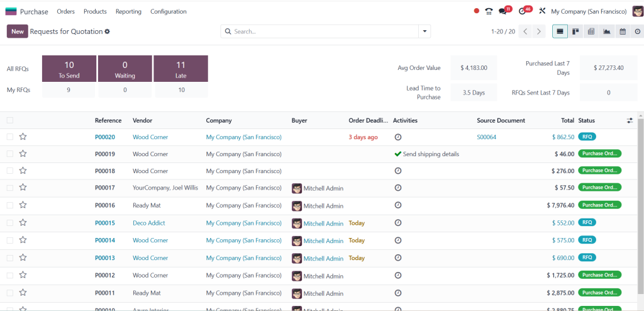Filter All RFQs Late card

[x=180, y=69]
